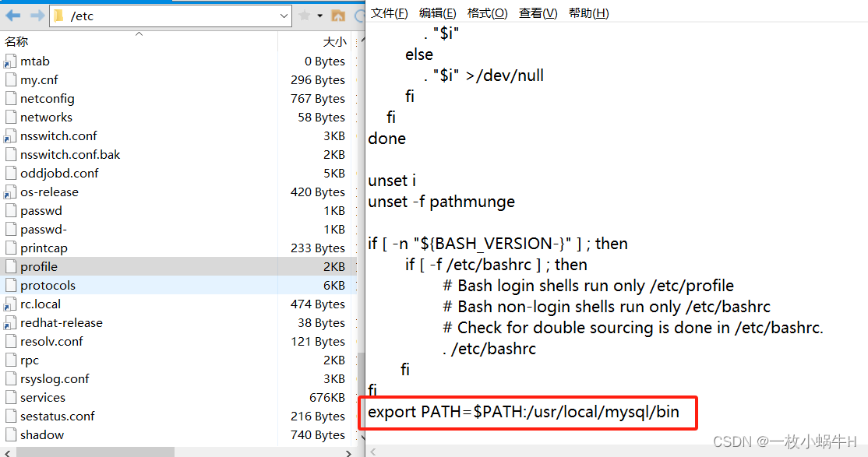Select the passwd file entry
The width and height of the screenshot is (868, 457).
[41, 211]
